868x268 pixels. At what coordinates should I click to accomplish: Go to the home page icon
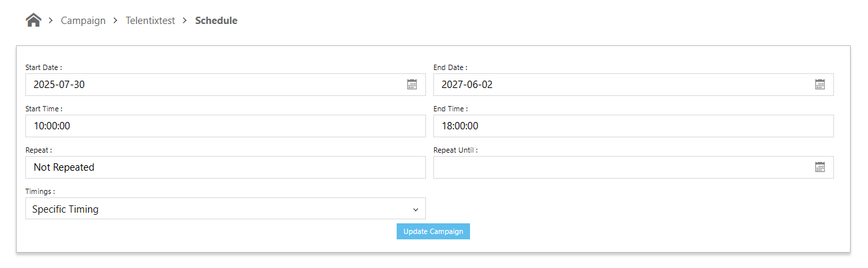click(33, 20)
